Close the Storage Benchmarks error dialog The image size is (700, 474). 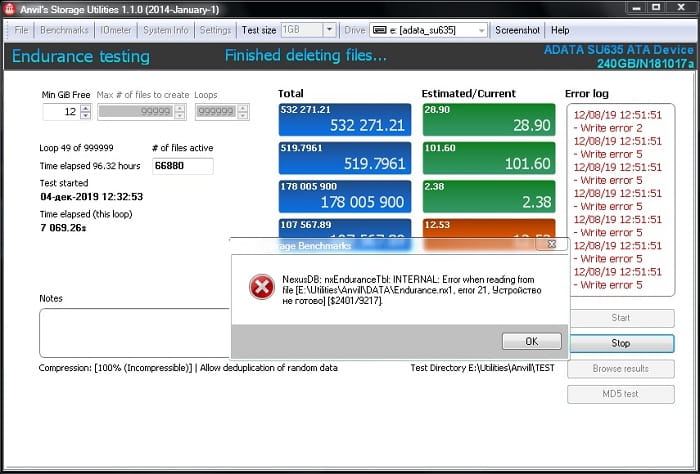coord(552,244)
